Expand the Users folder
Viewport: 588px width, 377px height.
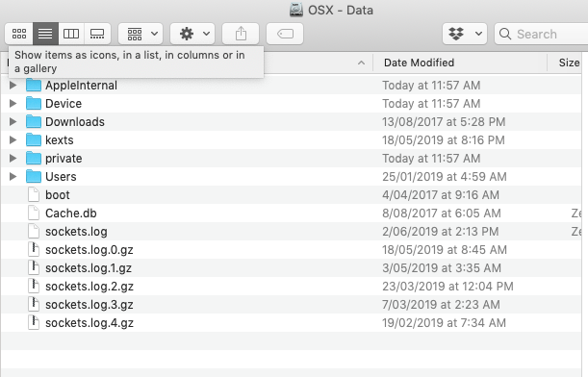[x=13, y=177]
